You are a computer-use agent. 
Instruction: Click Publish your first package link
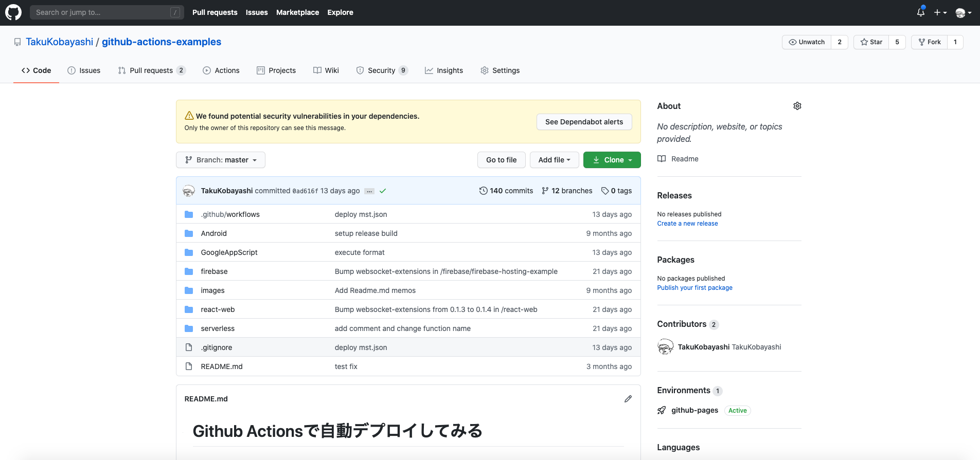coord(695,288)
